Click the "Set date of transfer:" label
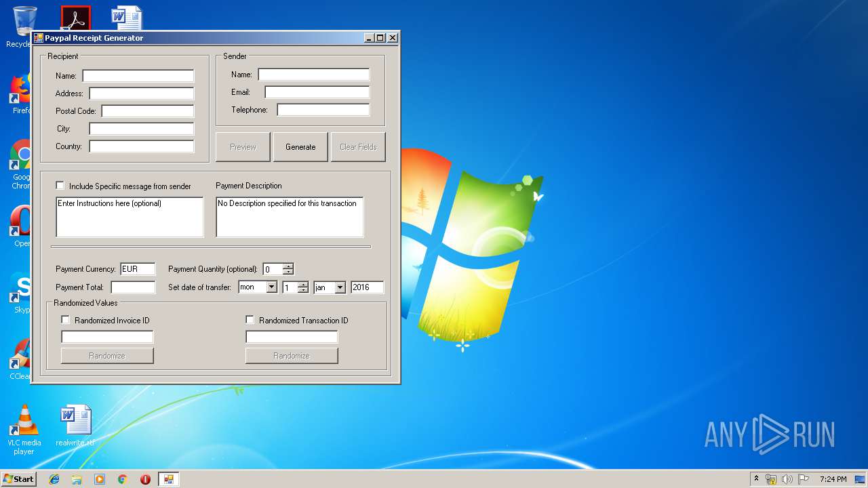Screen dimensions: 868x488 pyautogui.click(x=200, y=287)
